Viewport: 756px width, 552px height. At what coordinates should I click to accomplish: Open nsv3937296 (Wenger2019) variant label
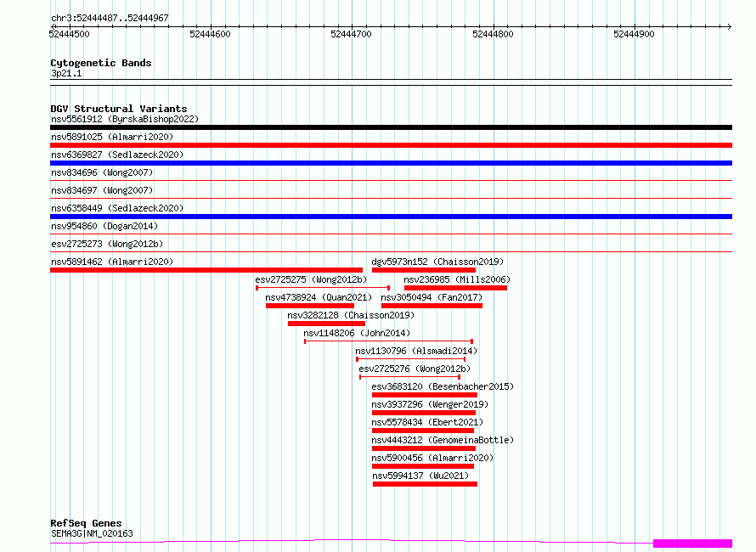pyautogui.click(x=430, y=404)
